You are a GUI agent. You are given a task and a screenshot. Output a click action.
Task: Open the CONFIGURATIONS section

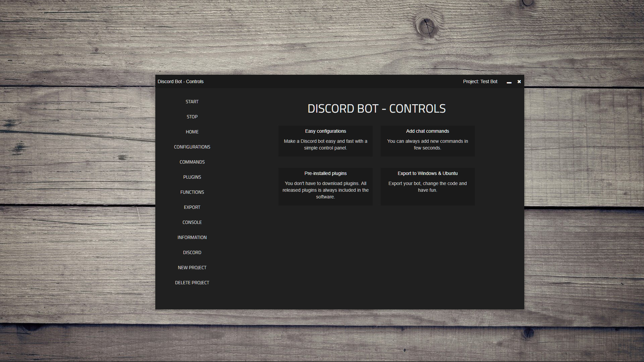pyautogui.click(x=192, y=147)
